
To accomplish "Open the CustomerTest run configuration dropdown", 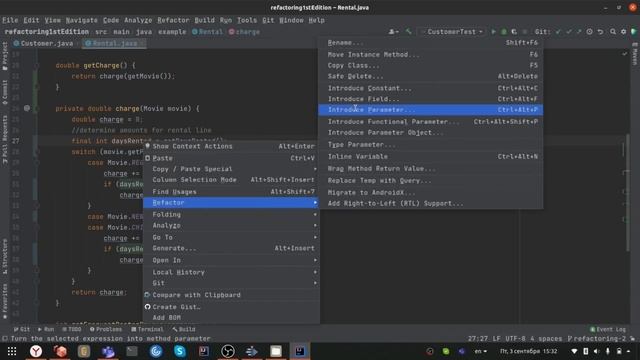I will (x=452, y=32).
